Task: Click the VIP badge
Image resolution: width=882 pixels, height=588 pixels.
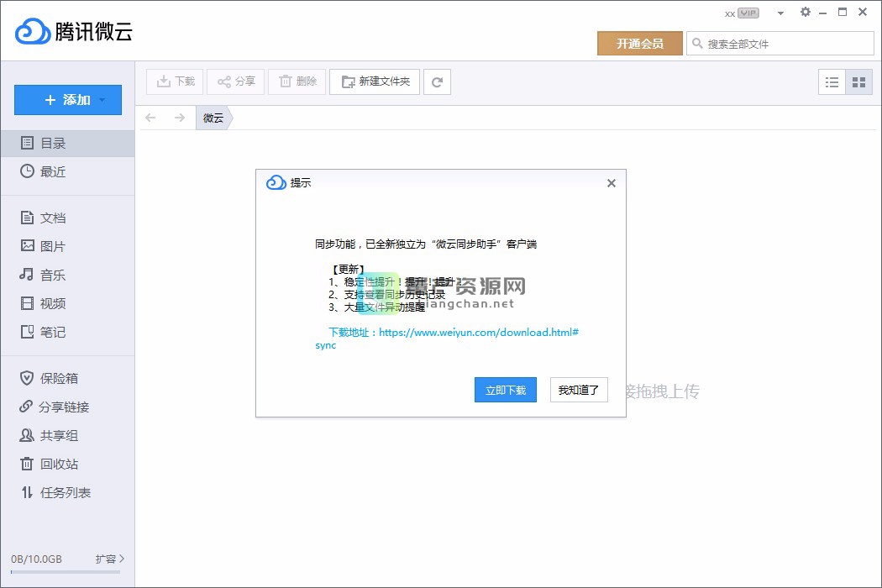Action: pos(748,13)
